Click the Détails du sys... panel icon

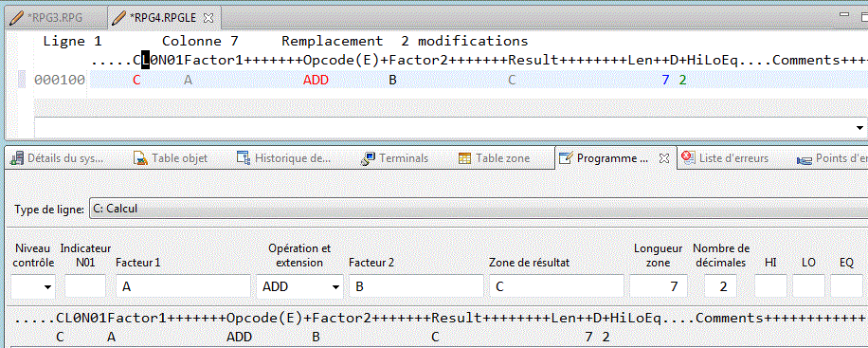[17, 158]
